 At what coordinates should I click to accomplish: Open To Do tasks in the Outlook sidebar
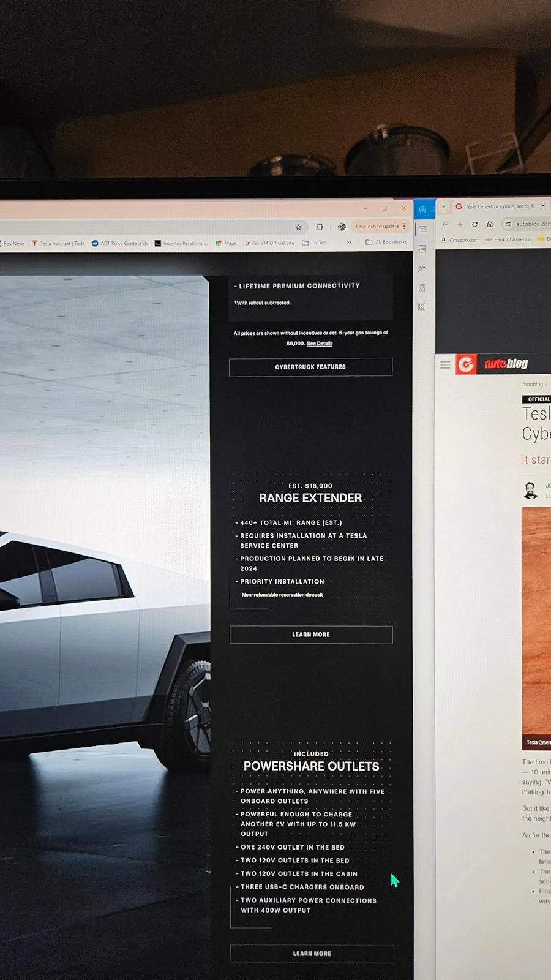[422, 287]
